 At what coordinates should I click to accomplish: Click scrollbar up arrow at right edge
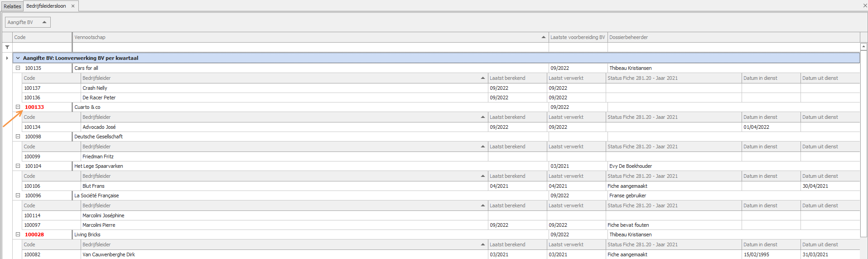863,47
